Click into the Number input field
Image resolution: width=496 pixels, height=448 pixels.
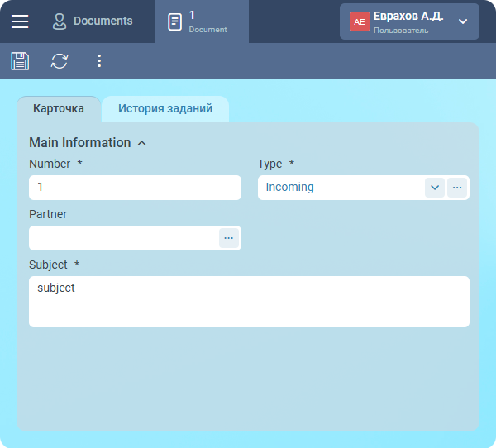pyautogui.click(x=135, y=188)
